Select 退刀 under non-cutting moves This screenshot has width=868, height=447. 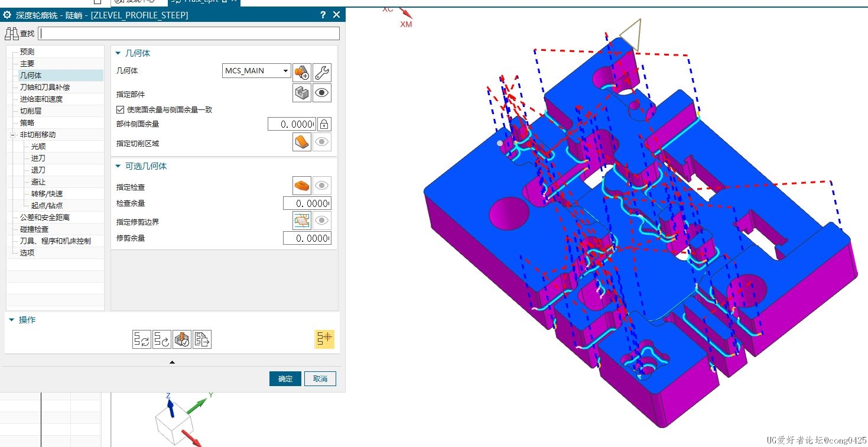(x=38, y=170)
